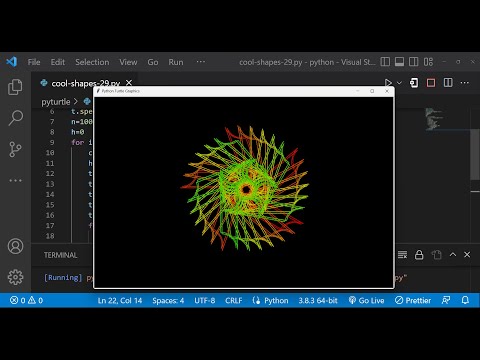Stop the running code with red square
The image size is (480, 360).
[x=431, y=83]
